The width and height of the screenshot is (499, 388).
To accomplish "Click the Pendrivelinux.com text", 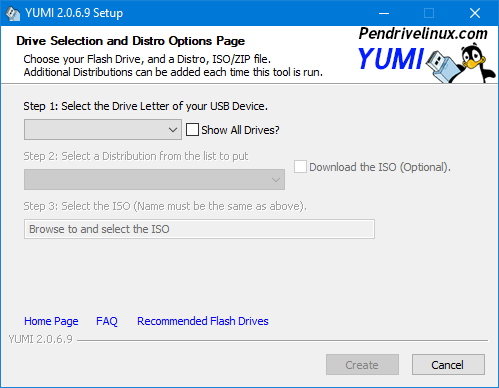I will tap(423, 34).
